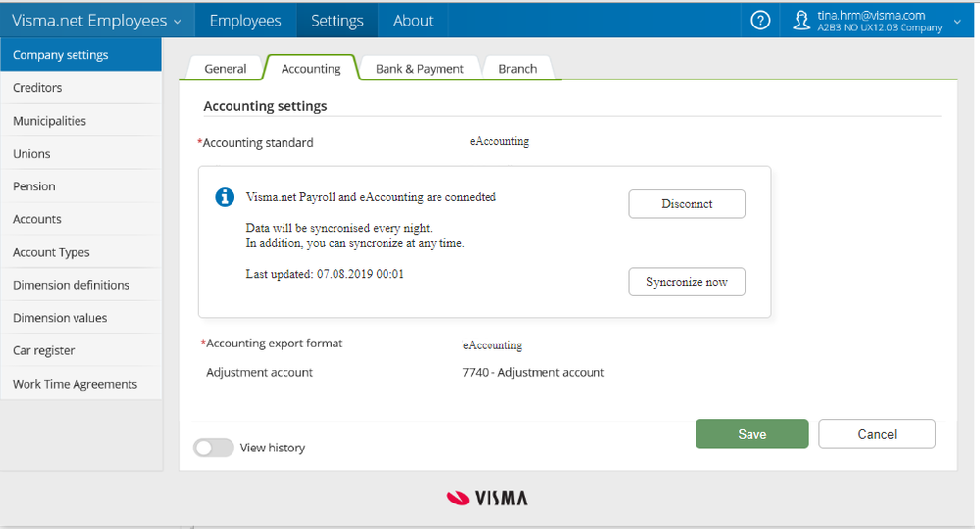Viewport: 980px width, 529px height.
Task: Click the 'Payroll and eAccounting are connedted' message
Action: pyautogui.click(x=371, y=197)
